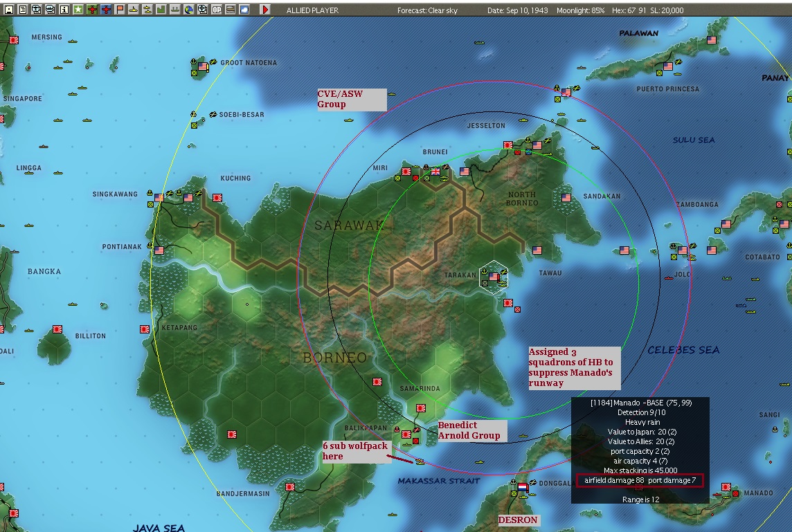The image size is (792, 532).
Task: Select the red plane on blue icon
Action: pyautogui.click(x=106, y=10)
